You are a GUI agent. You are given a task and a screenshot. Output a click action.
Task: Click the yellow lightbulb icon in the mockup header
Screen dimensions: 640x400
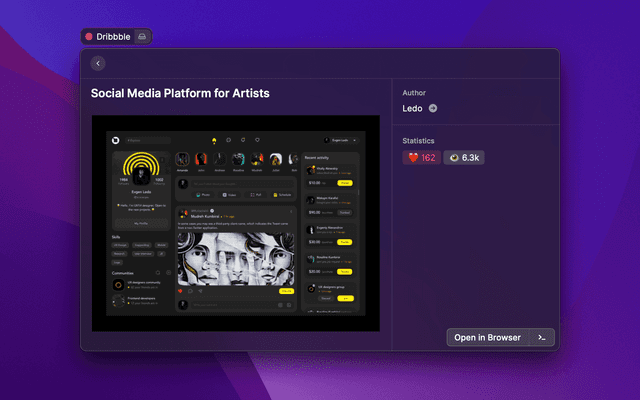point(213,140)
